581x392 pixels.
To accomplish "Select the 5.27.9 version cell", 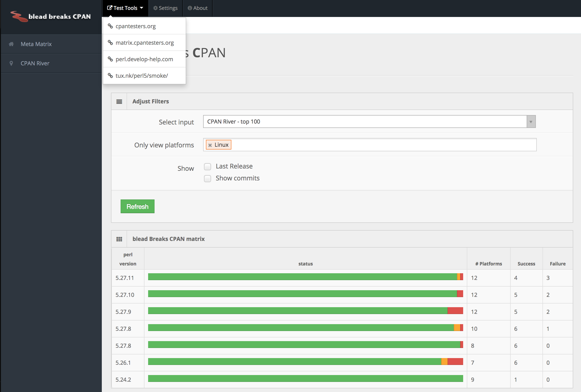I will tap(128, 312).
